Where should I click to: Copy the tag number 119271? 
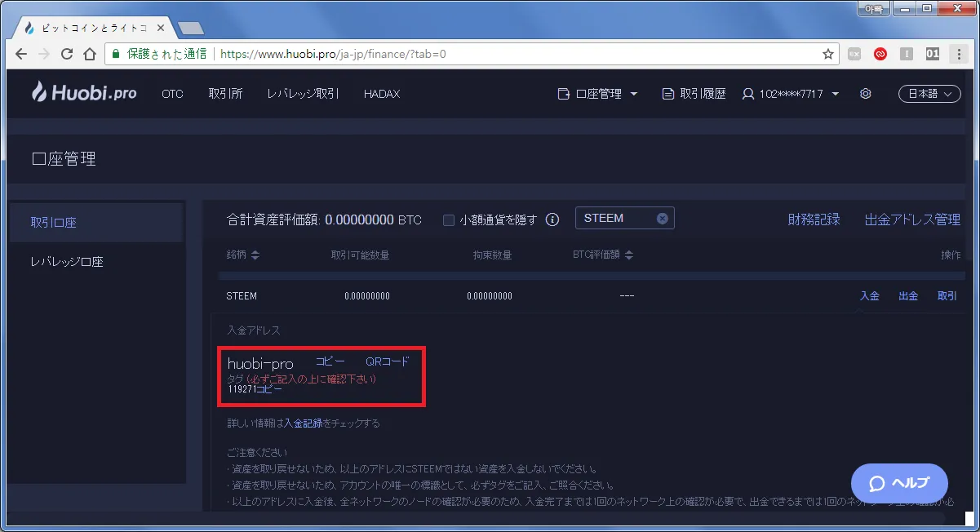point(270,390)
